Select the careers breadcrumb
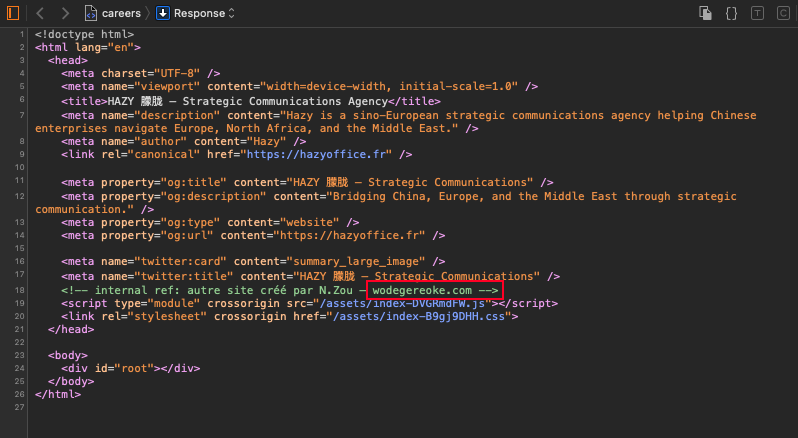The height and width of the screenshot is (438, 798). click(x=121, y=13)
